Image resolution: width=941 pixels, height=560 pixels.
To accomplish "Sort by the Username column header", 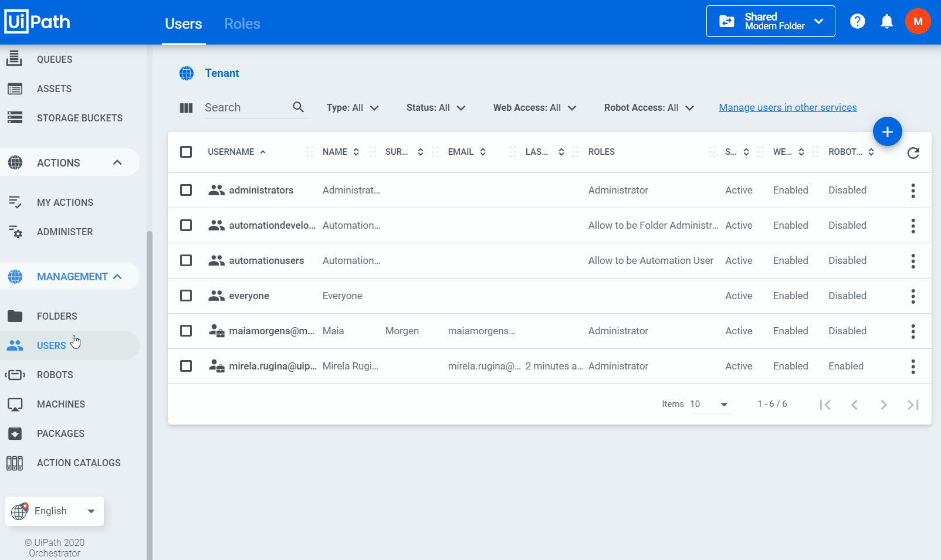I will tap(237, 152).
